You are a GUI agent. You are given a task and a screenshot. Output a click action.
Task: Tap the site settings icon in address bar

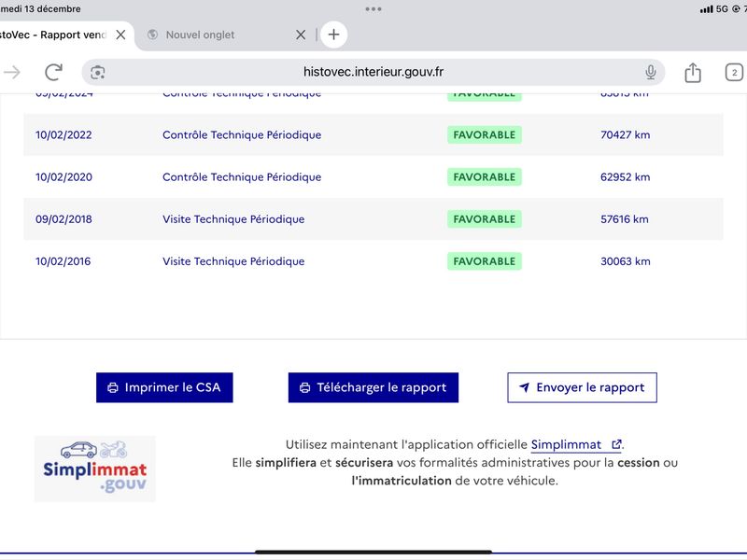click(x=98, y=73)
